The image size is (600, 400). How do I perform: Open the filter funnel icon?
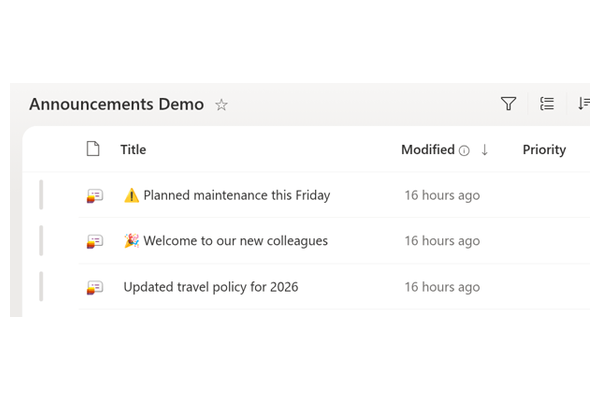pyautogui.click(x=509, y=103)
